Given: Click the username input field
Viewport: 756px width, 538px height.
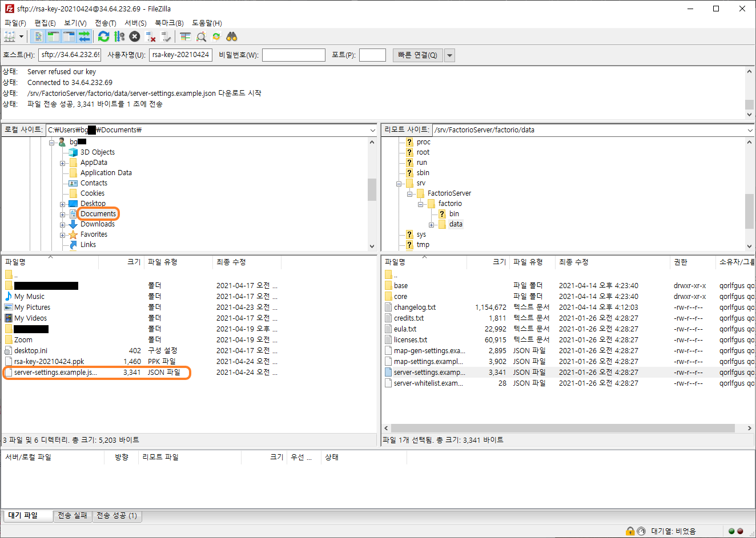Looking at the screenshot, I should coord(180,55).
